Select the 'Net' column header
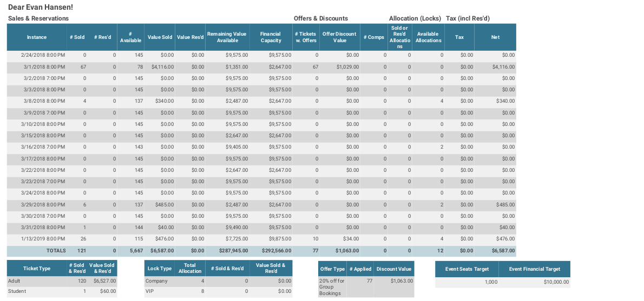Viewport: 644px width, 301px height. click(x=495, y=37)
